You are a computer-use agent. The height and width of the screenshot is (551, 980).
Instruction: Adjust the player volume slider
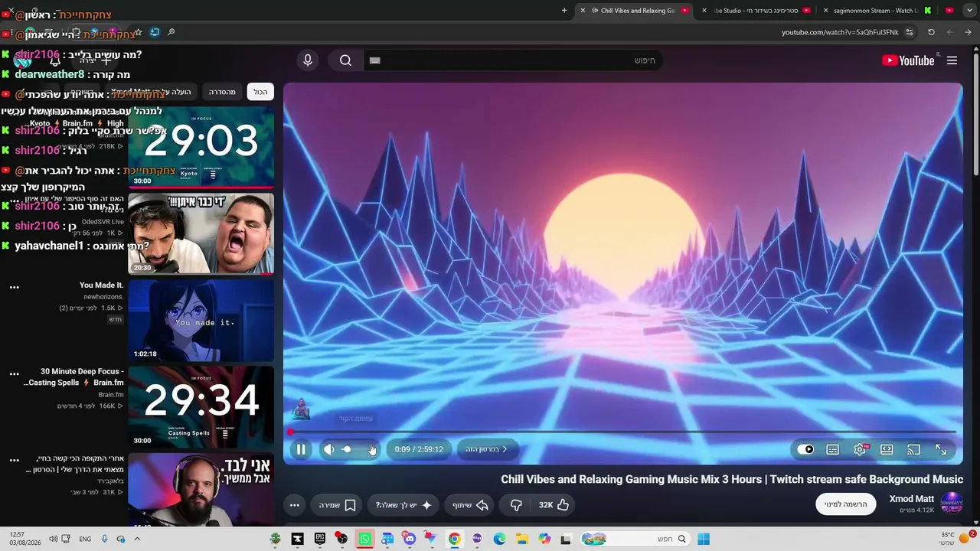356,449
